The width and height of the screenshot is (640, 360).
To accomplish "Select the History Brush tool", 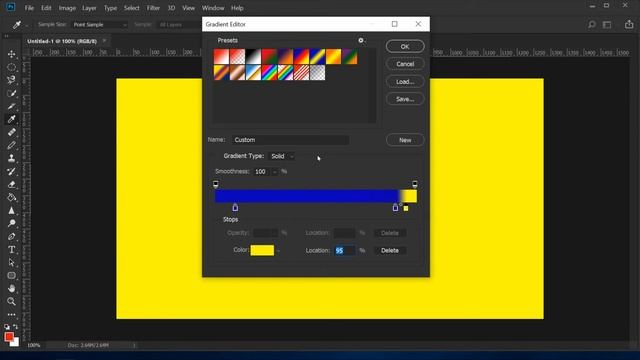I will point(11,171).
